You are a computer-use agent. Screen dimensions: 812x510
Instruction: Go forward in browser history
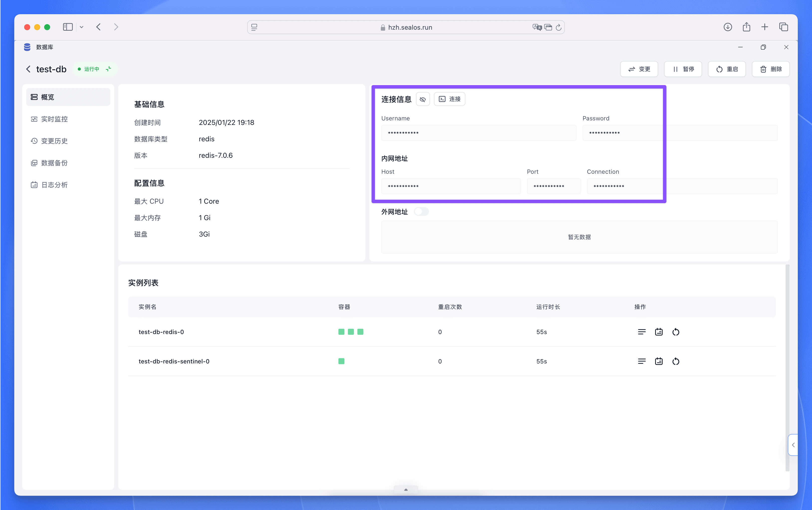116,27
